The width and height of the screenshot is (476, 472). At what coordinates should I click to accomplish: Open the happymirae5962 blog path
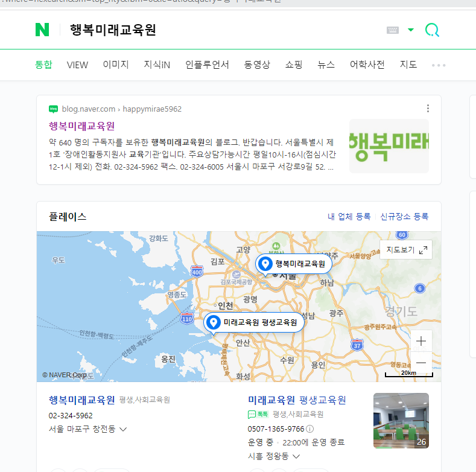coord(152,109)
